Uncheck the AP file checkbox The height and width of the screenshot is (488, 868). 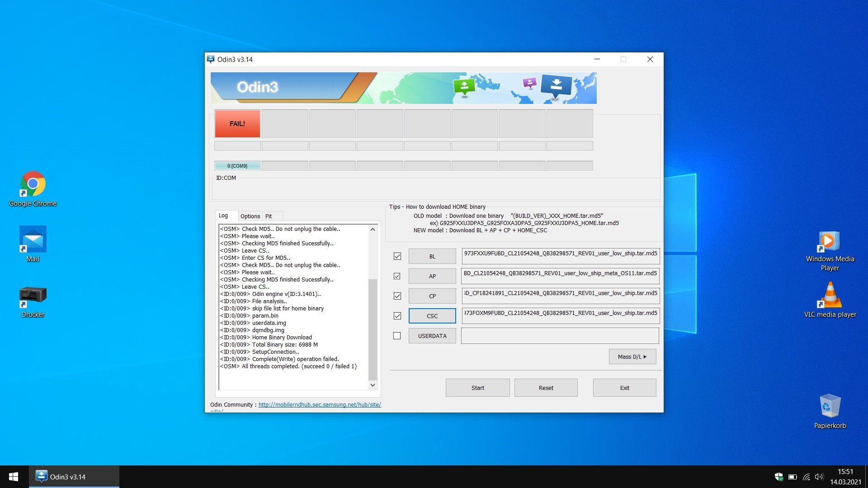tap(397, 276)
